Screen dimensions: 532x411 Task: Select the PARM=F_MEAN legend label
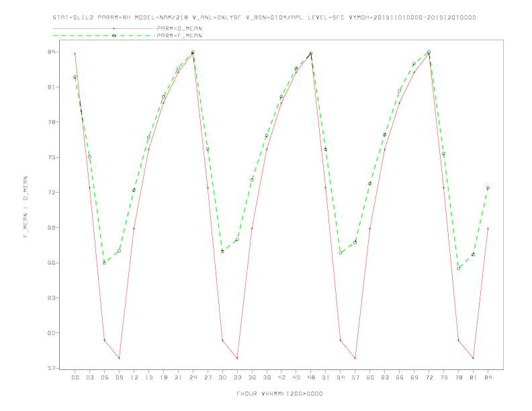point(179,36)
